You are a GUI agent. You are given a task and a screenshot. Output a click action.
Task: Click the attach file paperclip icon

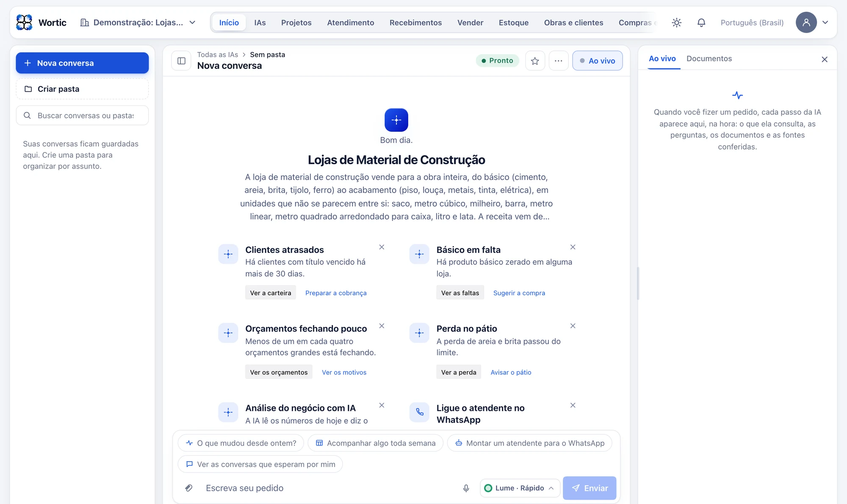coord(189,488)
